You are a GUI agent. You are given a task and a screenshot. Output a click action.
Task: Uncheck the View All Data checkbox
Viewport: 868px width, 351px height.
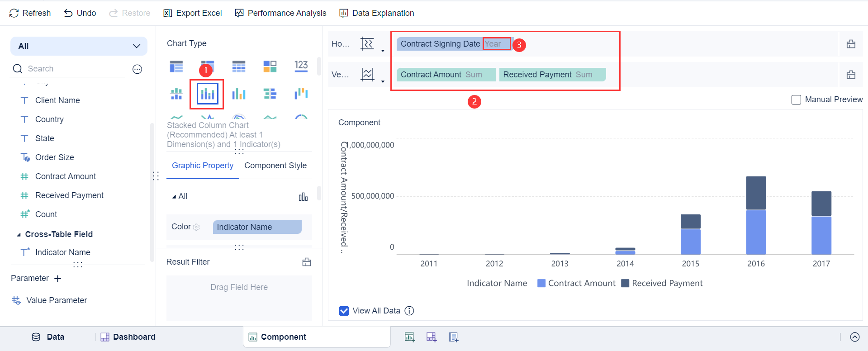coord(344,311)
